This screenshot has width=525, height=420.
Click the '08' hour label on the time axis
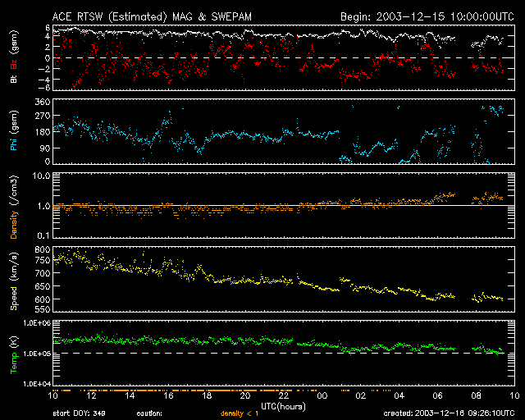pyautogui.click(x=476, y=396)
